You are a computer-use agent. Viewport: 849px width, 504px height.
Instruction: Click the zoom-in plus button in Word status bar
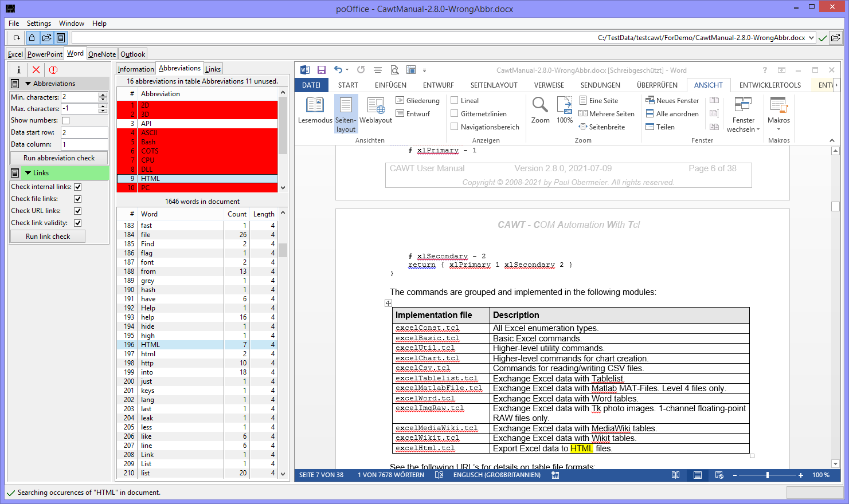click(801, 475)
